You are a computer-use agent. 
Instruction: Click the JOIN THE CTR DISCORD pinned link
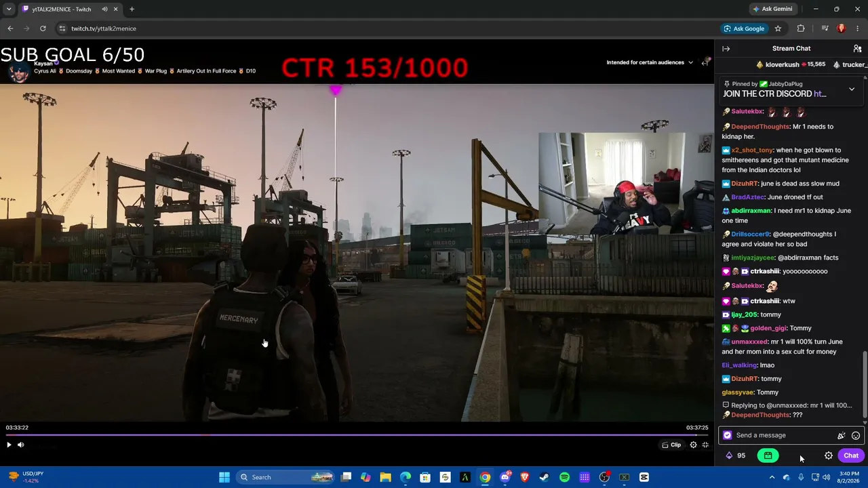pos(774,94)
